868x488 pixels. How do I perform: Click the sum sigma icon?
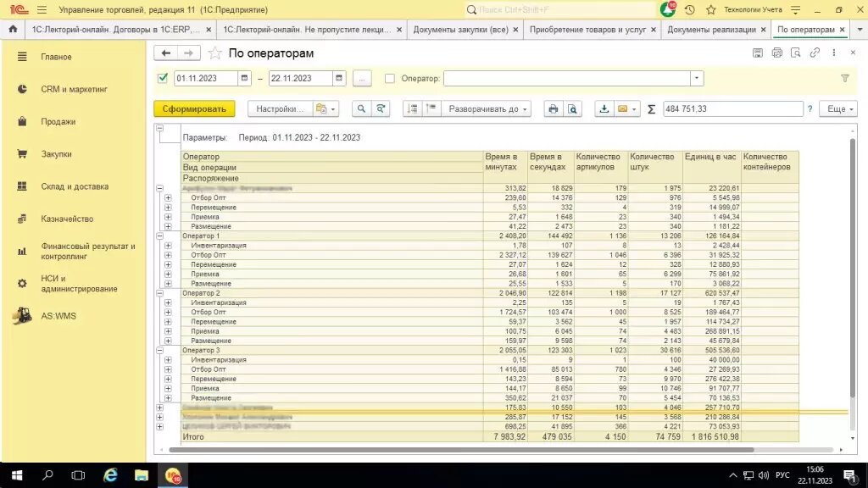click(652, 109)
